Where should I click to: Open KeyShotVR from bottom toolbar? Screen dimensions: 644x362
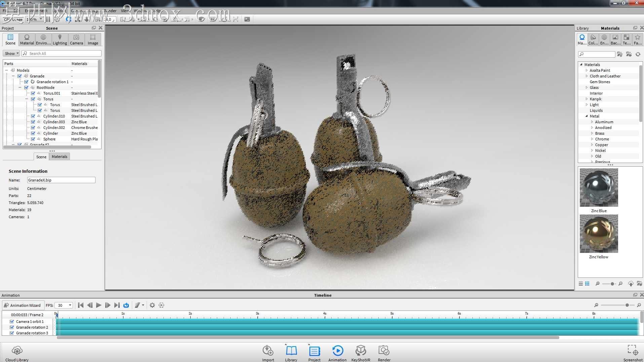(361, 353)
